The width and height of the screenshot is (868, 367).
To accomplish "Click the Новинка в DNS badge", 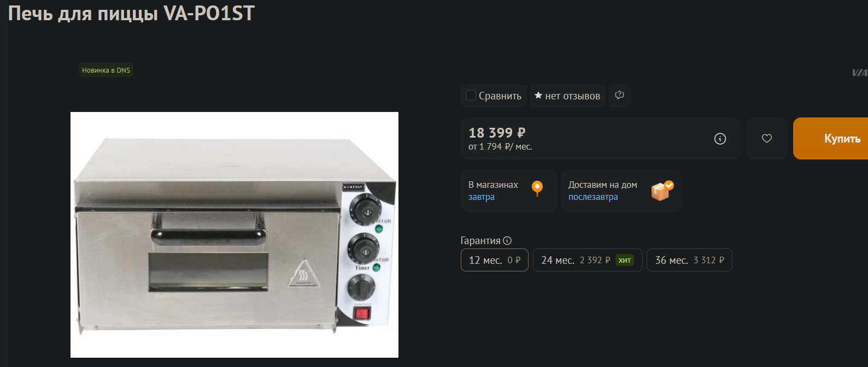I will [106, 70].
